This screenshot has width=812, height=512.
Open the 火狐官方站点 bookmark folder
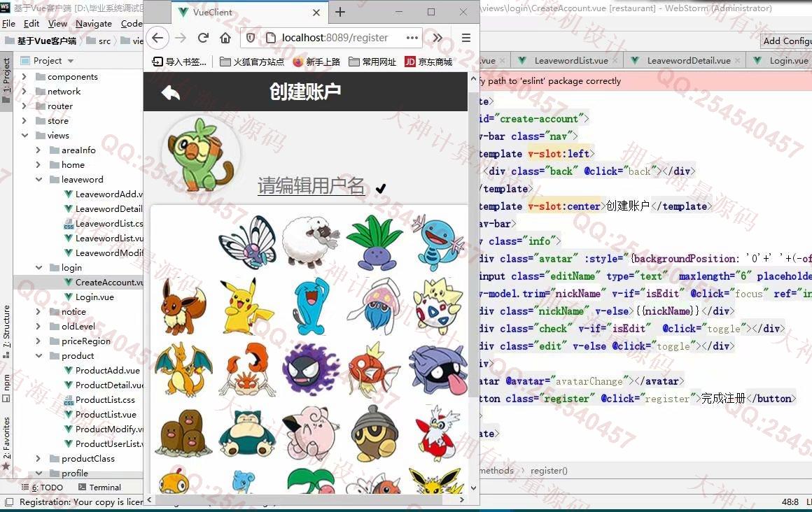(x=252, y=62)
